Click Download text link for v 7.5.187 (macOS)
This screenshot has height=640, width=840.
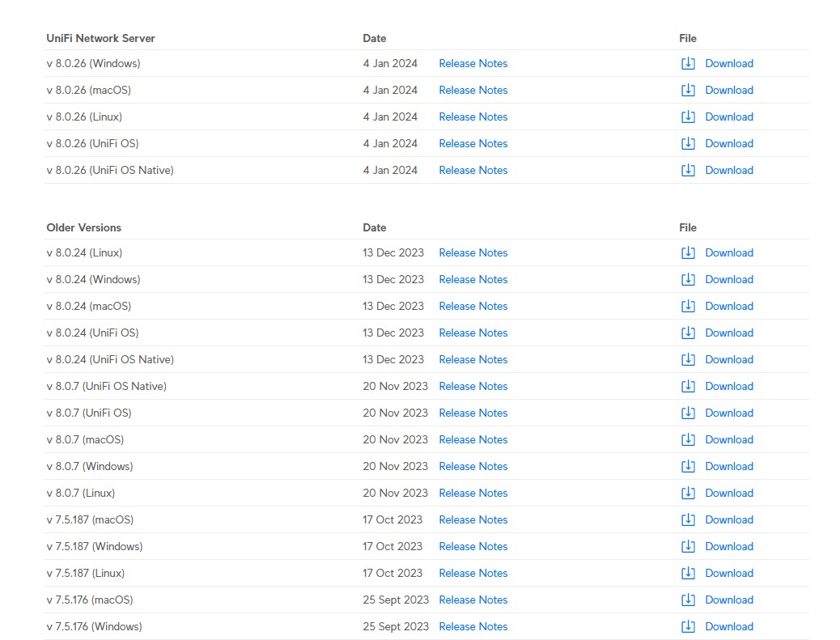point(729,520)
